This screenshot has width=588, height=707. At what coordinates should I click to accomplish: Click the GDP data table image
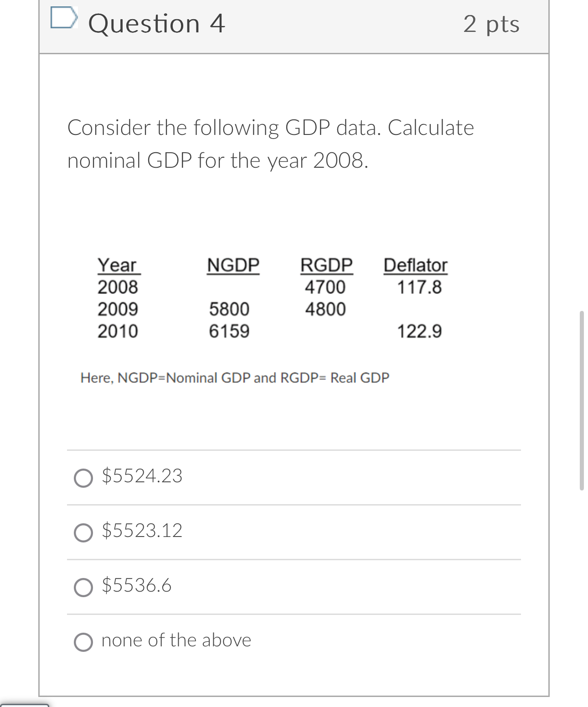272,299
